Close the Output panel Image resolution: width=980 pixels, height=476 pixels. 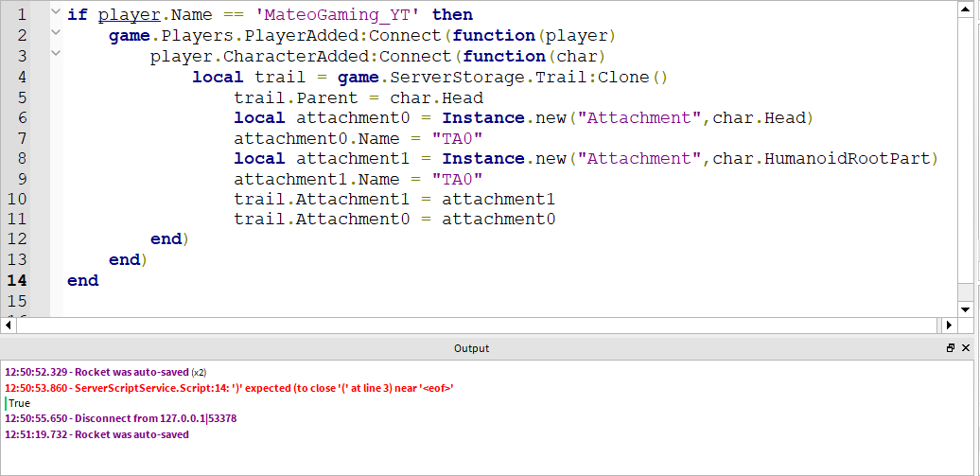[x=966, y=348]
